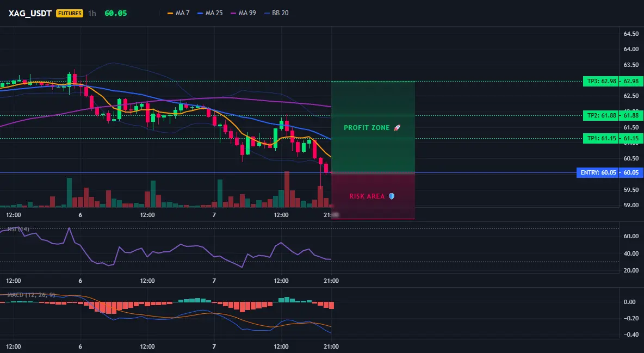Image resolution: width=644 pixels, height=353 pixels.
Task: Toggle the BB 20 legend entry
Action: coord(276,13)
